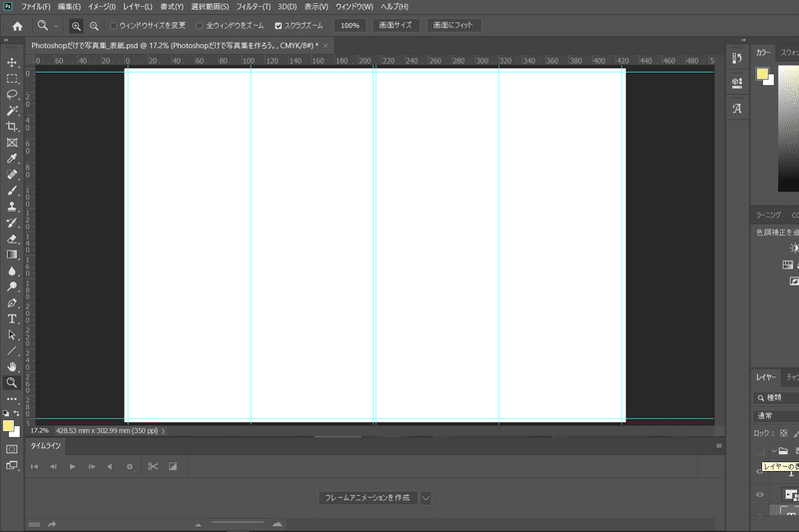The image size is (799, 532).
Task: Select the Dodge tool
Action: (x=12, y=286)
